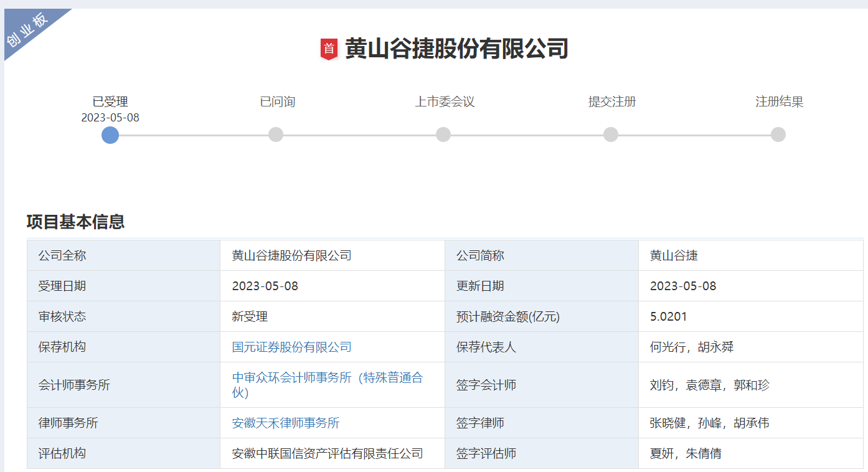The width and height of the screenshot is (868, 472).
Task: Click 2023-05-08 date under 已受理
Action: pos(110,118)
